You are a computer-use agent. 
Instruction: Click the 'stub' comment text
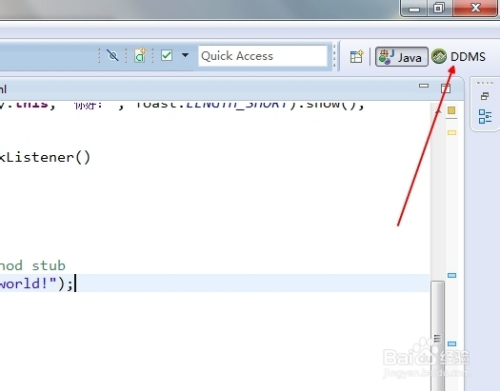[x=49, y=266]
